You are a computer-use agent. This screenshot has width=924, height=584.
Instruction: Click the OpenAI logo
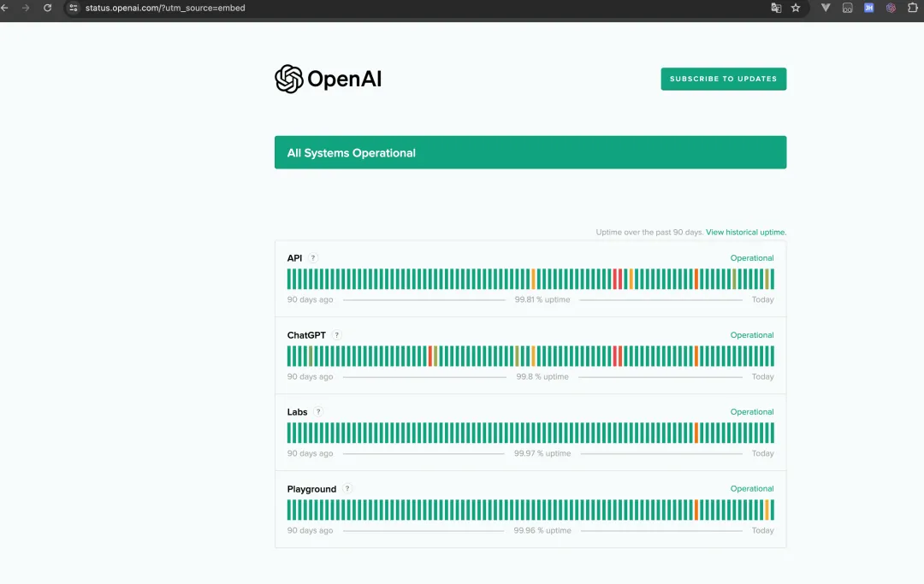329,79
